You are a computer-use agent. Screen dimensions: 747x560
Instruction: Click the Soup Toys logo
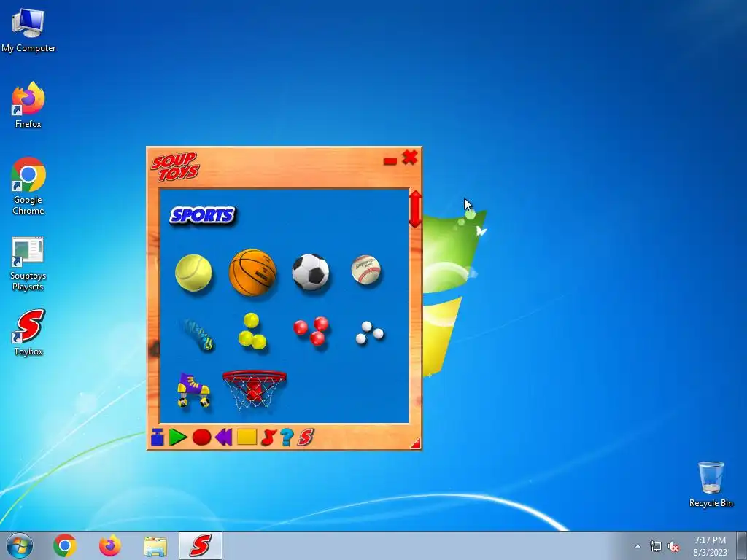point(175,167)
